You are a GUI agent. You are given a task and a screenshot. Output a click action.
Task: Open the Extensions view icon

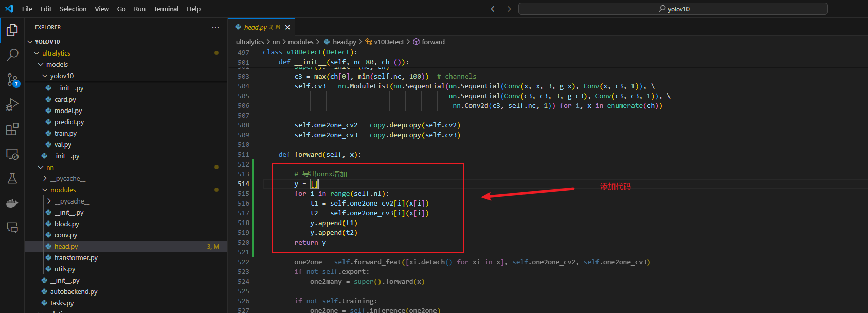[x=12, y=129]
